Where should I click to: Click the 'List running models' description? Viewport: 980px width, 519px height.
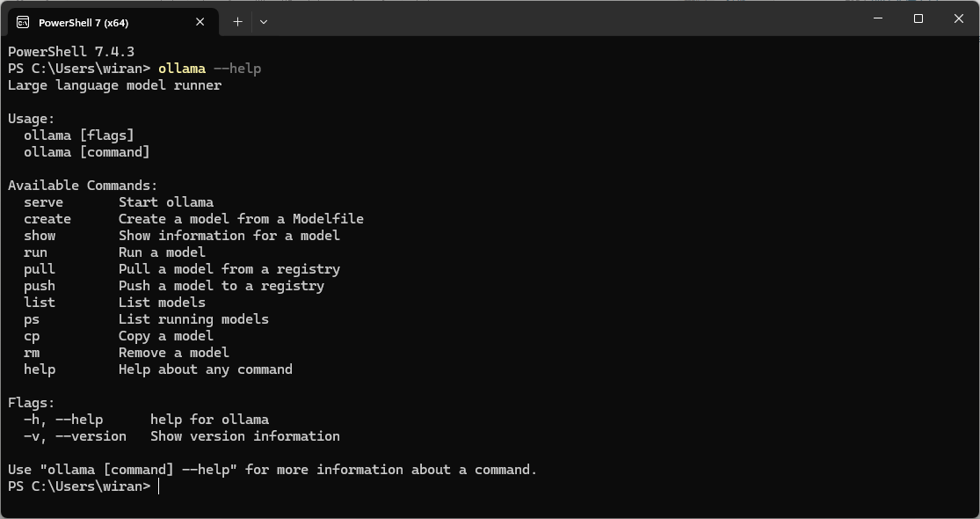click(193, 319)
